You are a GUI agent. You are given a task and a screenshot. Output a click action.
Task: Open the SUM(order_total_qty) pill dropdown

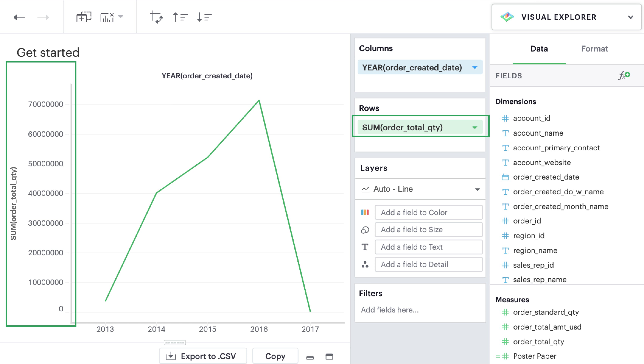click(474, 127)
